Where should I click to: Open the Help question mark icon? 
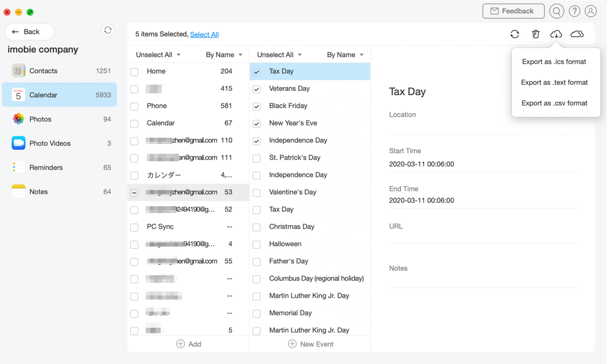575,11
